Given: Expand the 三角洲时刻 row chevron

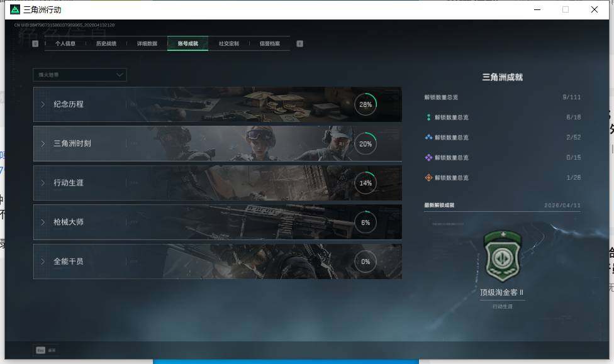Looking at the screenshot, I should pos(43,143).
